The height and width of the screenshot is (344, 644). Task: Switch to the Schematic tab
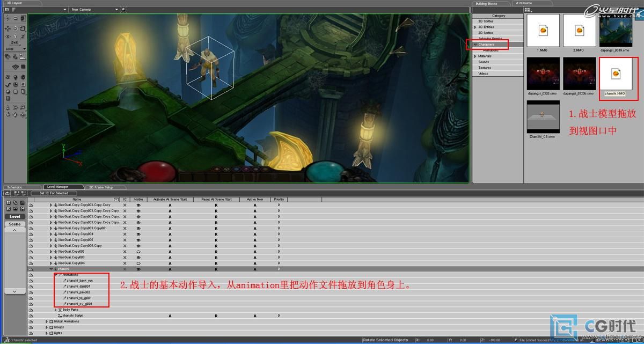[14, 187]
